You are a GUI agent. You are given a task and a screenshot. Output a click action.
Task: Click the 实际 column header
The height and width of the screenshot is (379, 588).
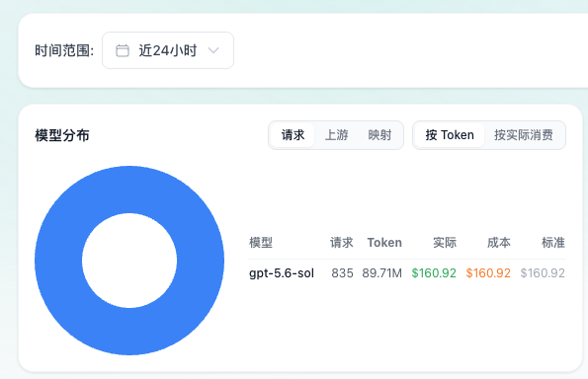coord(445,243)
